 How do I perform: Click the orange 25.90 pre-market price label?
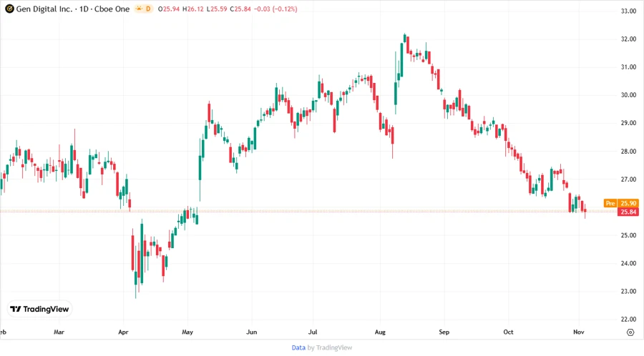click(x=629, y=204)
